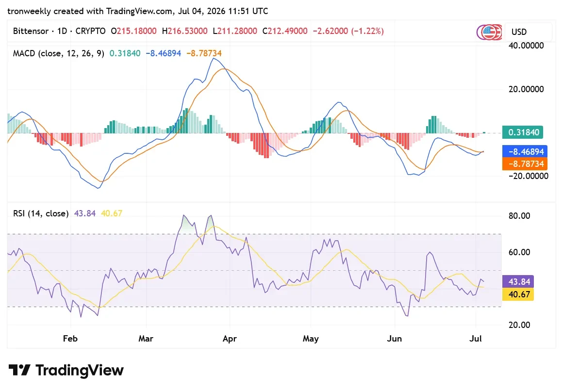
Task: Click the blue −8.46894 price-axis tag
Action: tap(525, 151)
